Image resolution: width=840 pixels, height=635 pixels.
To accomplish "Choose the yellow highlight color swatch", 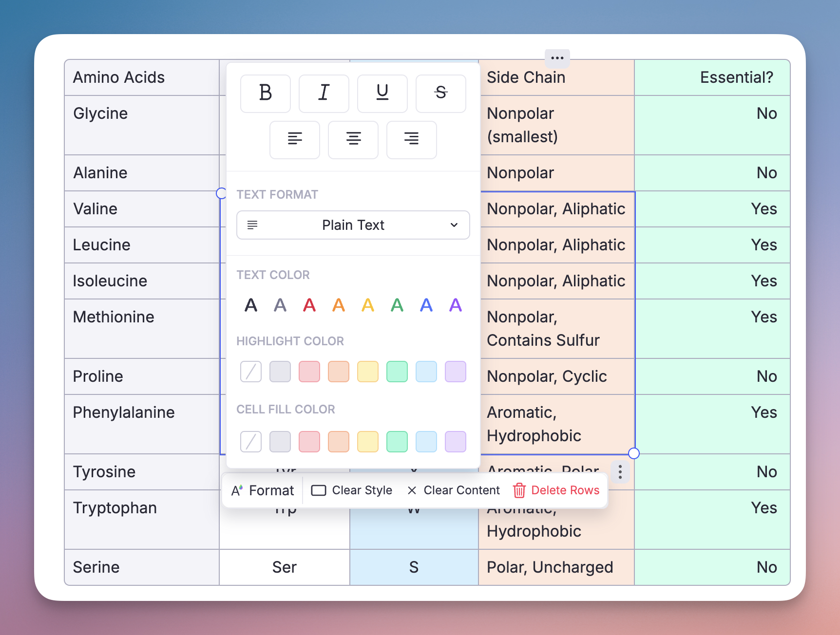I will point(368,372).
